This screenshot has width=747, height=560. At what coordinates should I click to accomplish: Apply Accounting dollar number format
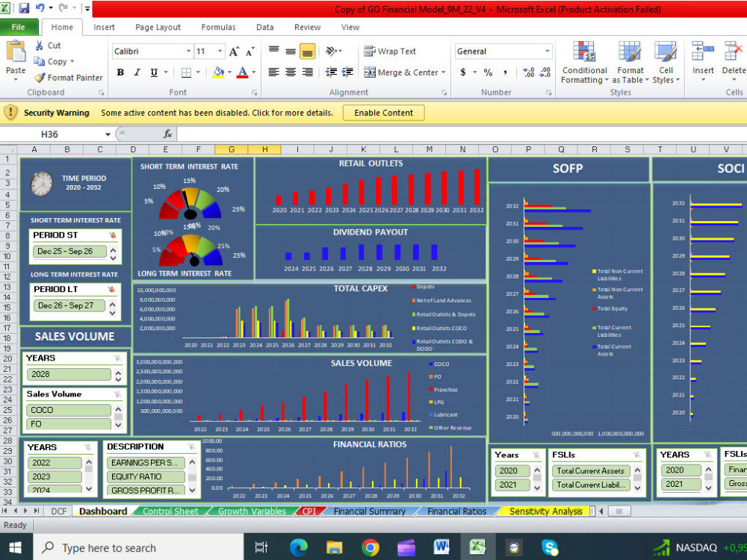click(x=463, y=72)
